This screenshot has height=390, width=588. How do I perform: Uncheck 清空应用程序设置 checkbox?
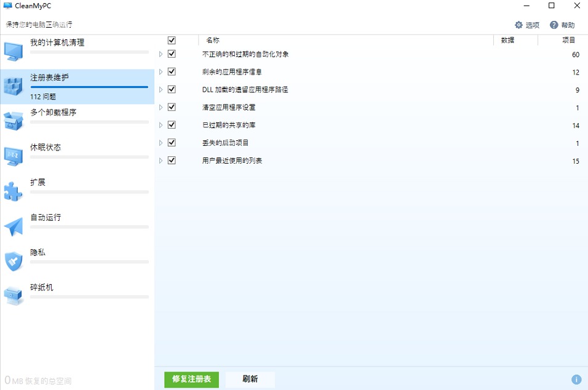(172, 107)
